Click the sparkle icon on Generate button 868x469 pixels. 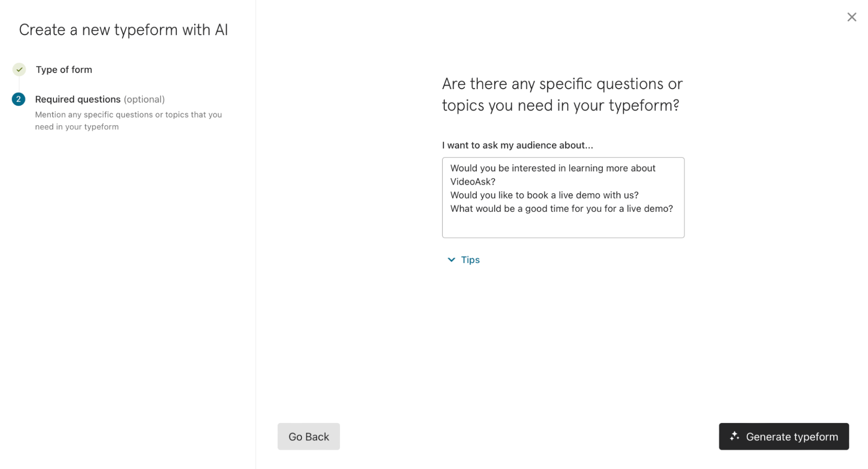point(734,436)
